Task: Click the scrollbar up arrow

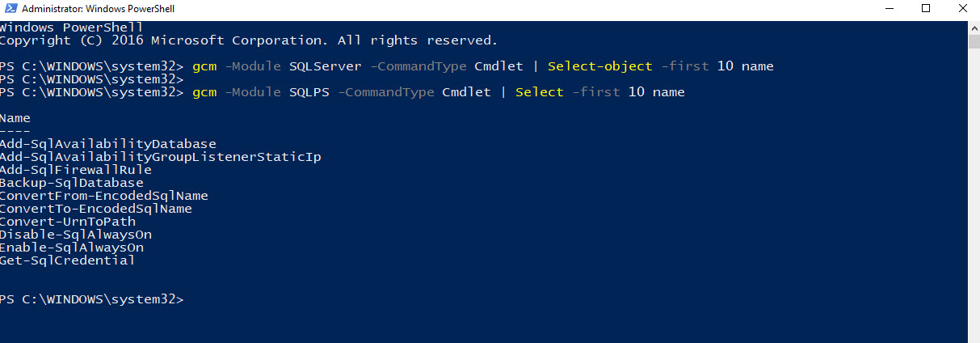Action: click(974, 27)
